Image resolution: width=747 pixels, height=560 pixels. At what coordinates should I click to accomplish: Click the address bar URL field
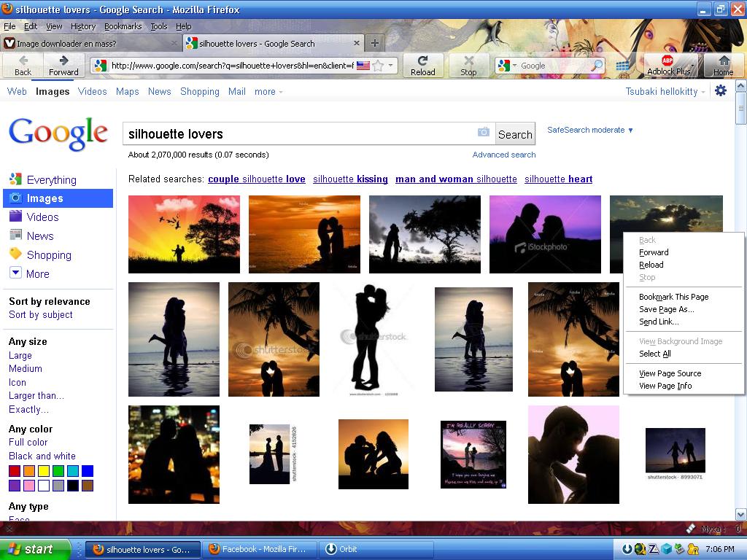tap(232, 66)
